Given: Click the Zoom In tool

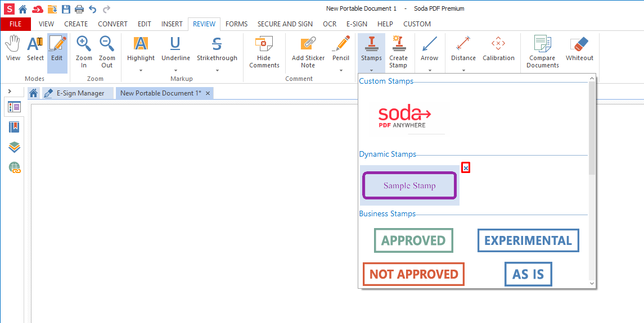Looking at the screenshot, I should [x=84, y=53].
